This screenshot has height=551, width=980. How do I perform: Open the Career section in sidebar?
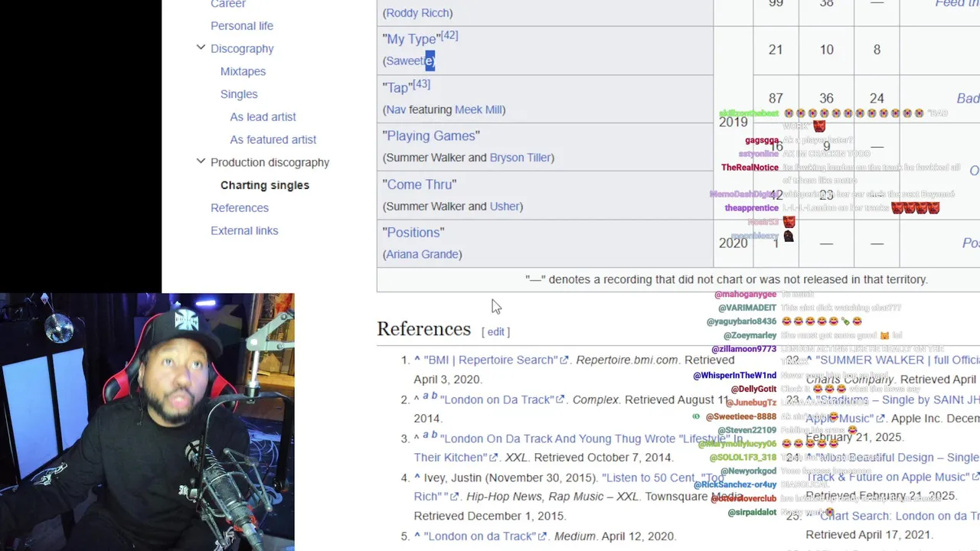(x=228, y=4)
